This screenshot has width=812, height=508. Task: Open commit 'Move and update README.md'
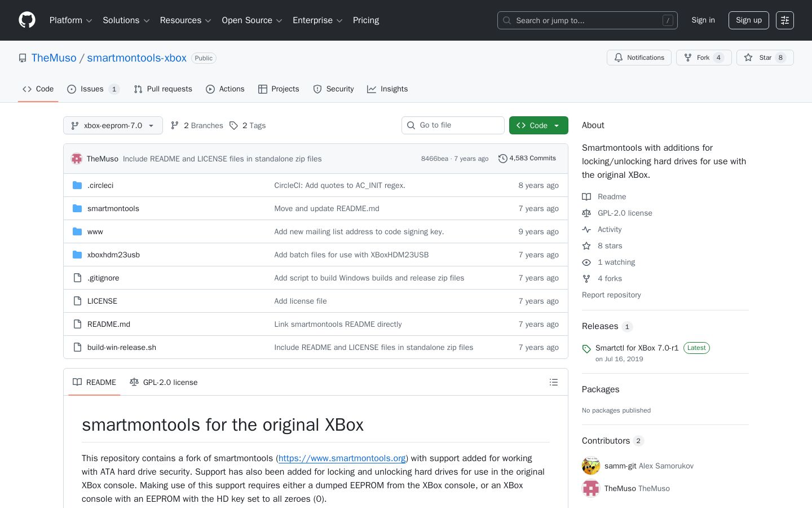coord(326,208)
